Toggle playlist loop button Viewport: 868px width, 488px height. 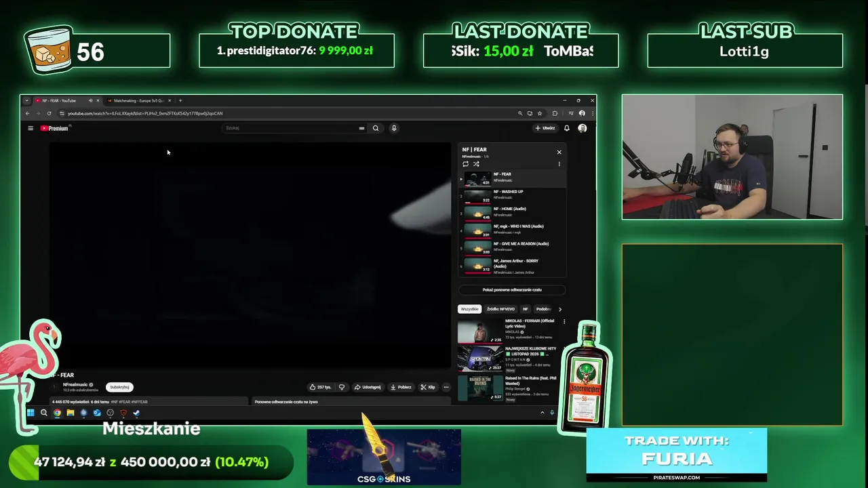[x=465, y=164]
